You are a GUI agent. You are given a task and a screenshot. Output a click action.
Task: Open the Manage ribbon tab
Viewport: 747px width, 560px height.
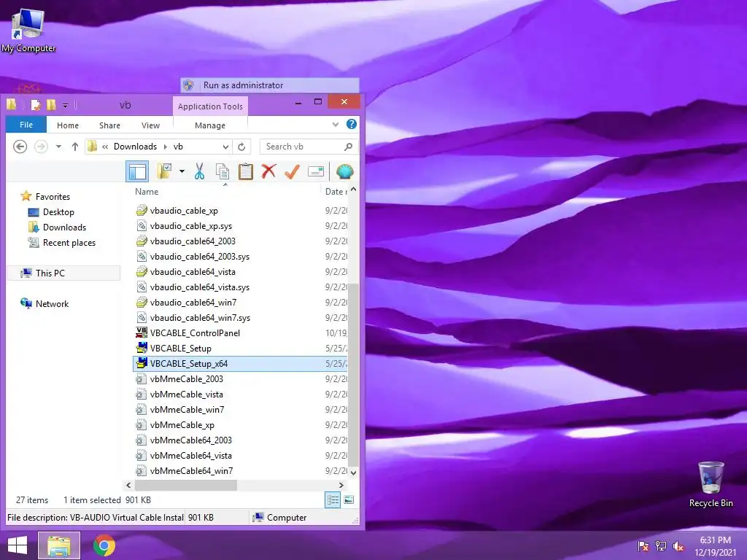(210, 125)
